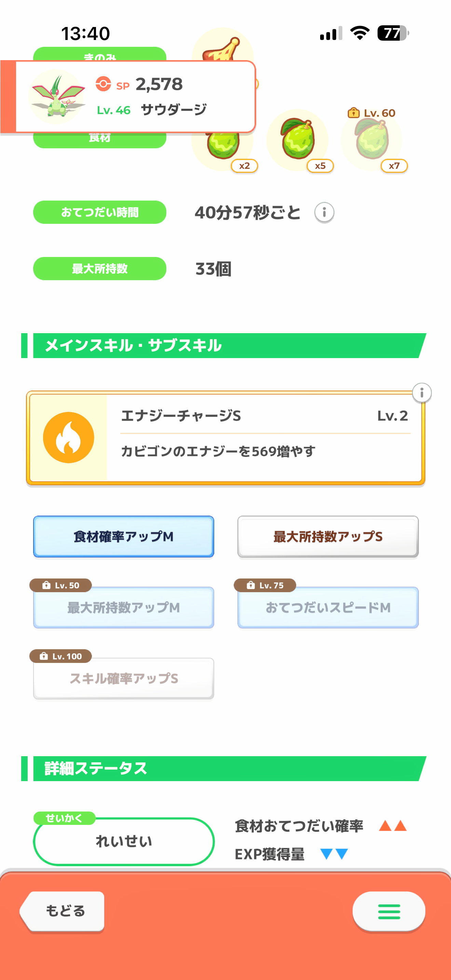451x980 pixels.
Task: Select 最大所持数アップS sub skill
Action: coord(328,536)
